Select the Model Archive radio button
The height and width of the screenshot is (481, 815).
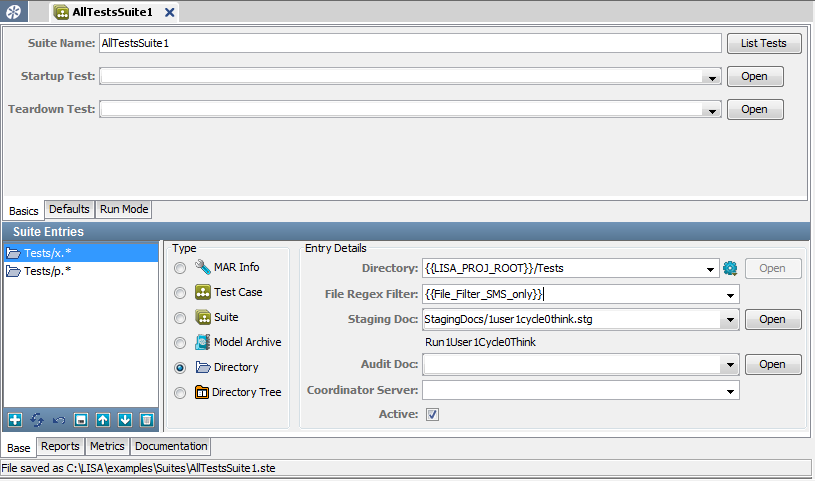[180, 343]
